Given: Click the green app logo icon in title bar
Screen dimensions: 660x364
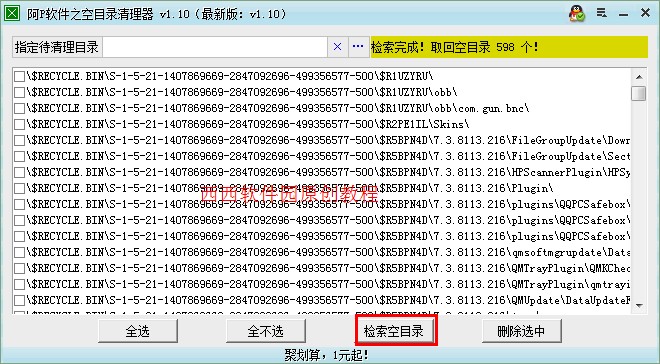Looking at the screenshot, I should click(x=12, y=13).
